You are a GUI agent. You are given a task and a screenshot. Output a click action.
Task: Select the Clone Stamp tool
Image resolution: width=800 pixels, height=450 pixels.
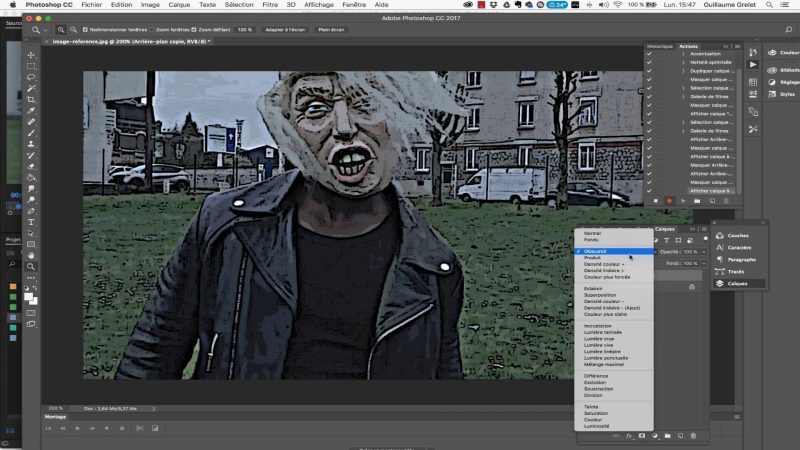click(x=31, y=144)
